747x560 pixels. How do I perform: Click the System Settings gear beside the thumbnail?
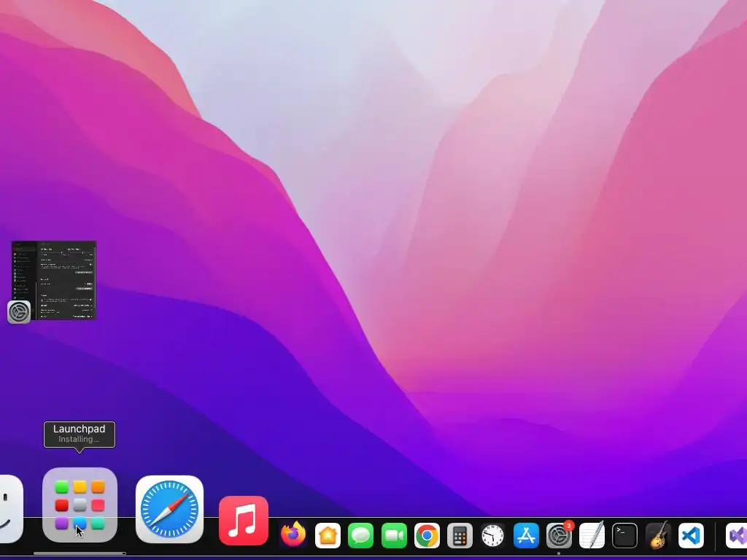point(19,312)
